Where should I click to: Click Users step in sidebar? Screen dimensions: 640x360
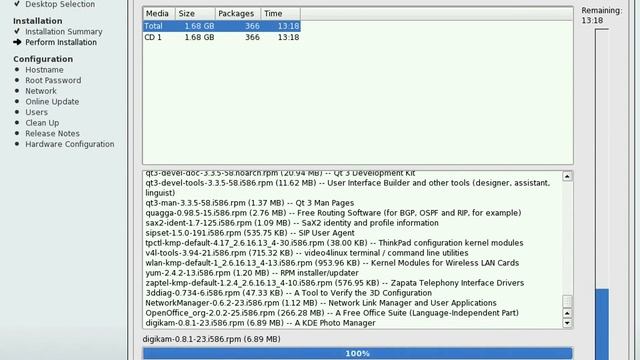point(36,112)
